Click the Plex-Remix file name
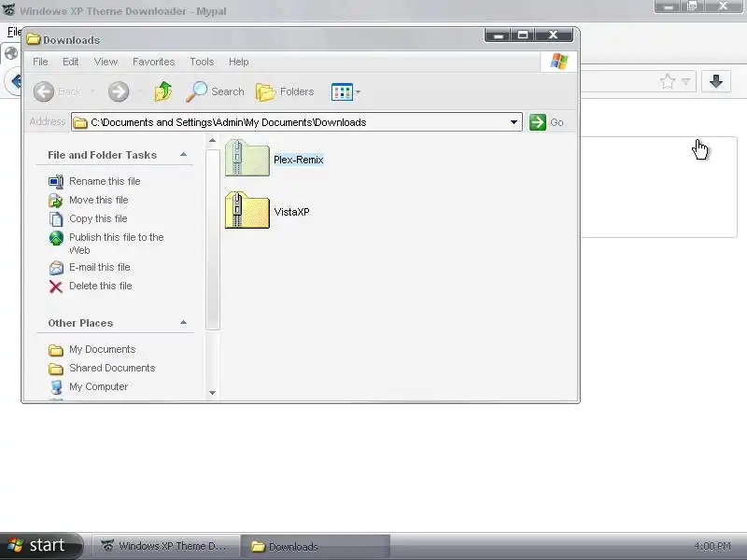This screenshot has width=747, height=560. tap(298, 160)
